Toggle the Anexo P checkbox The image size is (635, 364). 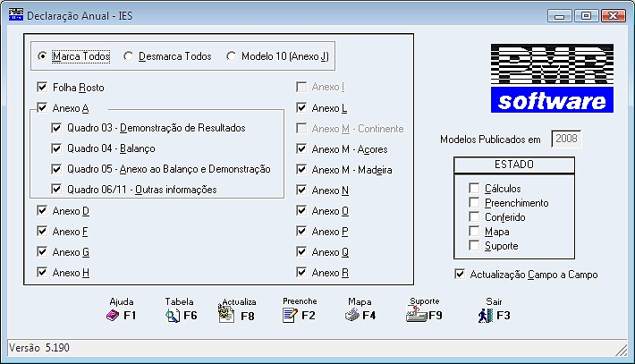pos(301,232)
